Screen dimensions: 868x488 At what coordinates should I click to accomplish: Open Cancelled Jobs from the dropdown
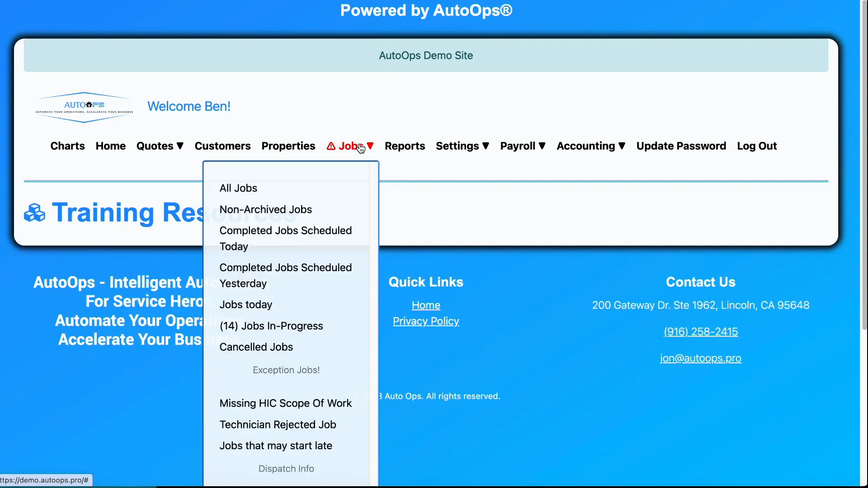coord(256,347)
